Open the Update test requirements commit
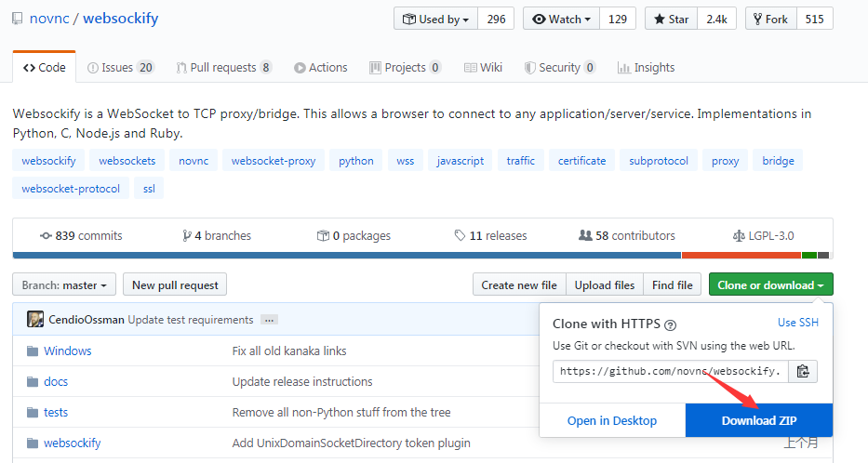The height and width of the screenshot is (463, 868). point(191,320)
